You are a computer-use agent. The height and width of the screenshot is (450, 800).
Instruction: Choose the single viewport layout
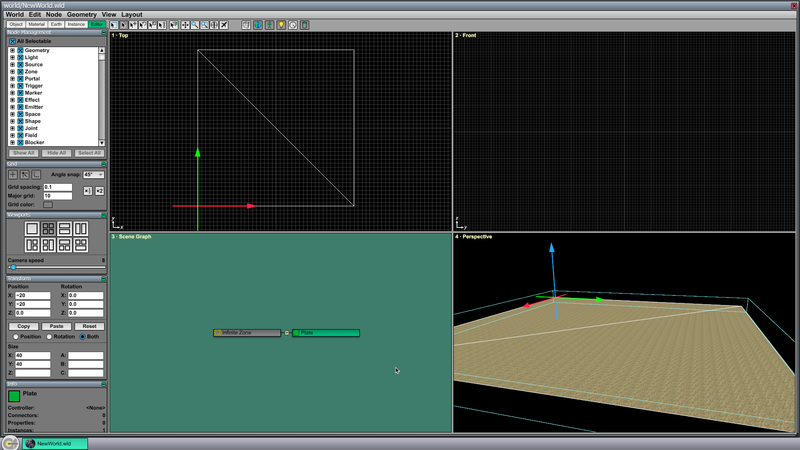coord(32,229)
